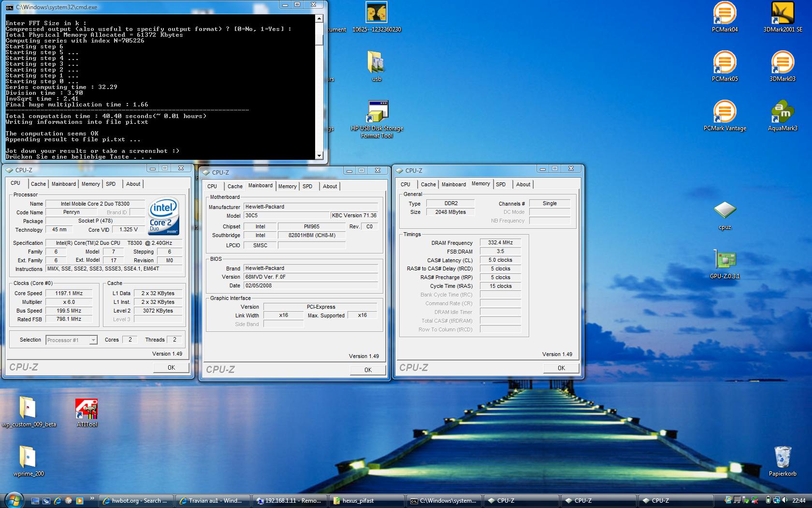Open the wprime_200 folder
This screenshot has width=812, height=508.
[x=29, y=462]
